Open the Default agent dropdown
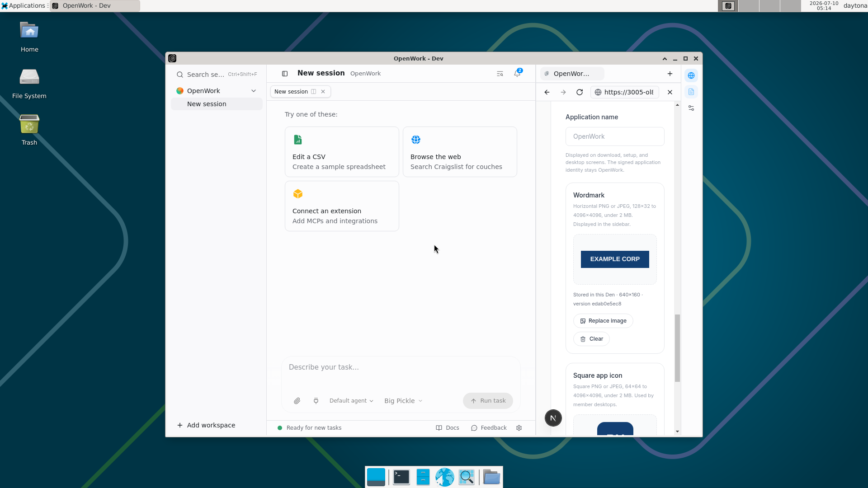The image size is (868, 488). coord(351,401)
